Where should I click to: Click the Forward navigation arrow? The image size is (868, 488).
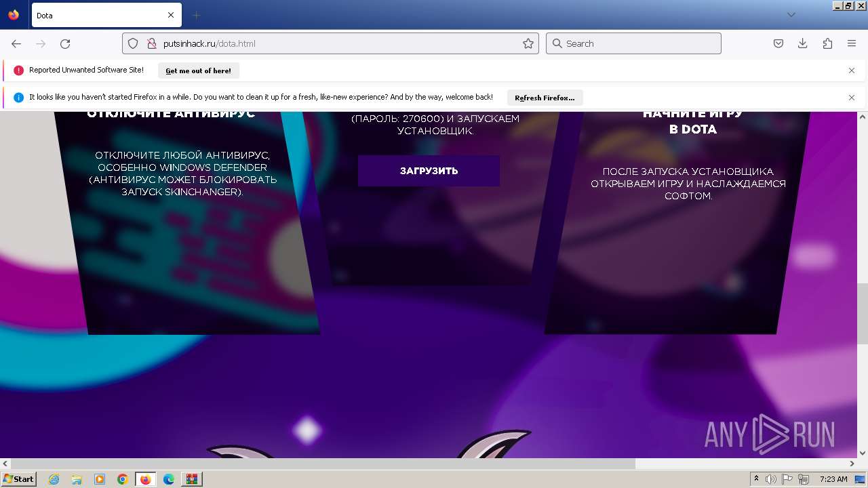[41, 43]
